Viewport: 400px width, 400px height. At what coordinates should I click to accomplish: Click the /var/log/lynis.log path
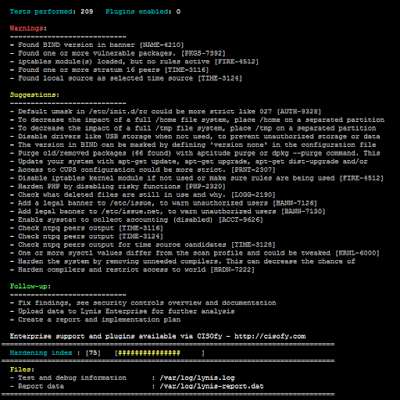coord(197,378)
